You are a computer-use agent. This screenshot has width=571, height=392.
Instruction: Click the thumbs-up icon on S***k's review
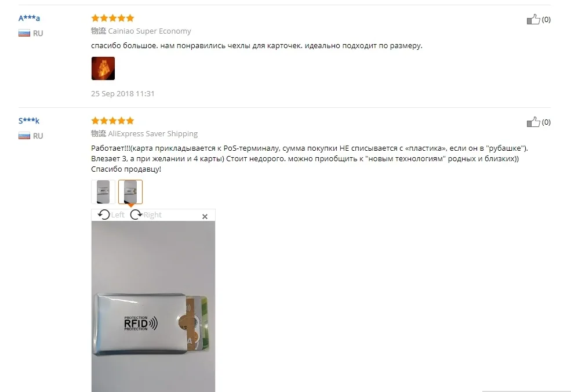[533, 122]
